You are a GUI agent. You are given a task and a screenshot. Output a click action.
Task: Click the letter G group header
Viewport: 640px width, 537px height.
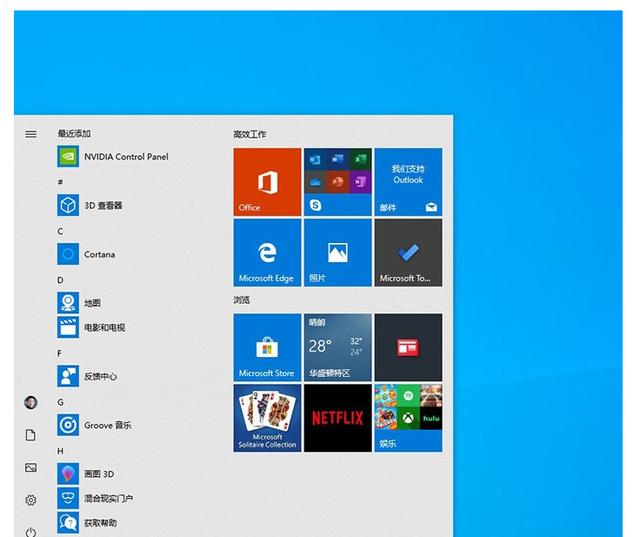pos(61,402)
